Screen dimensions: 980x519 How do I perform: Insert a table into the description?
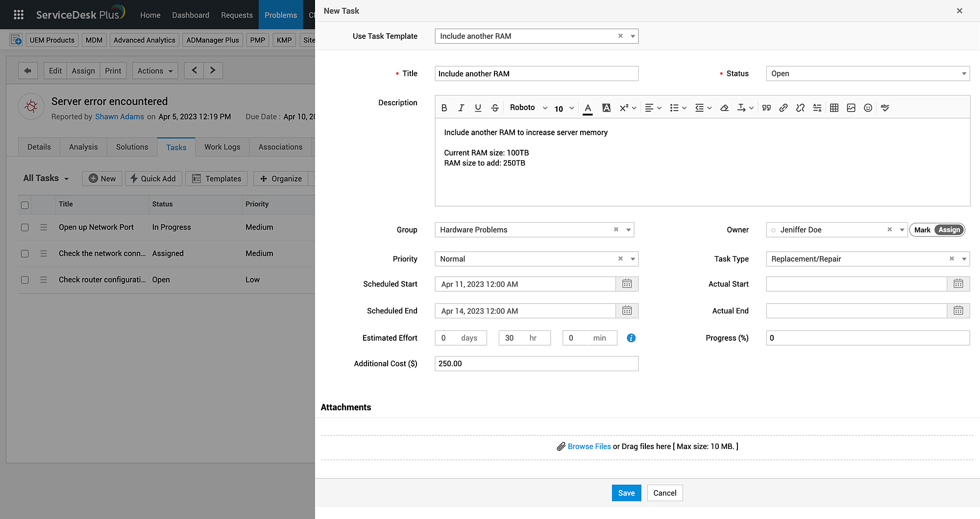pos(834,108)
